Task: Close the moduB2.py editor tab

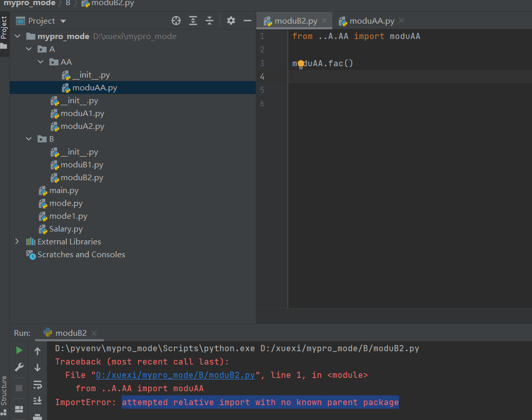Action: click(x=325, y=21)
